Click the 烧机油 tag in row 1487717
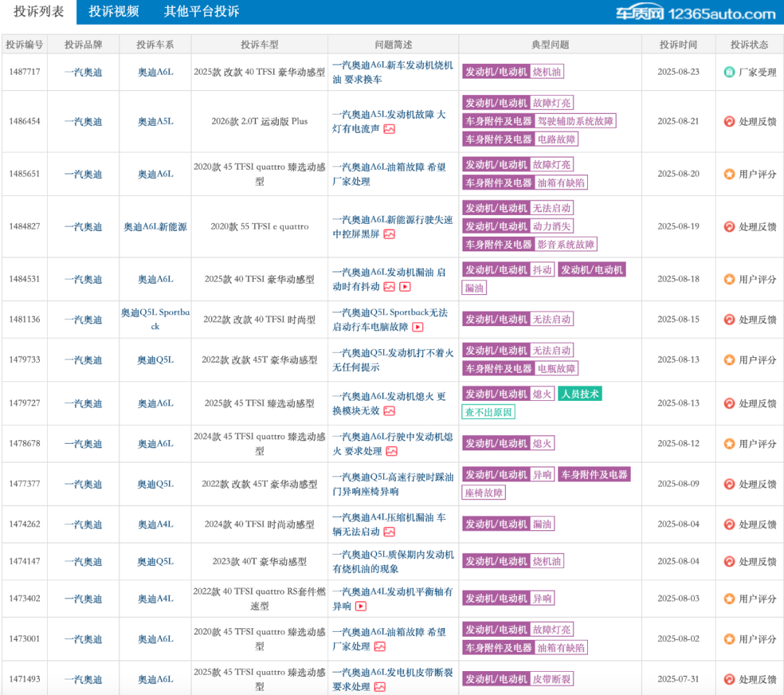Screen dimensions: 784x695 [x=547, y=72]
